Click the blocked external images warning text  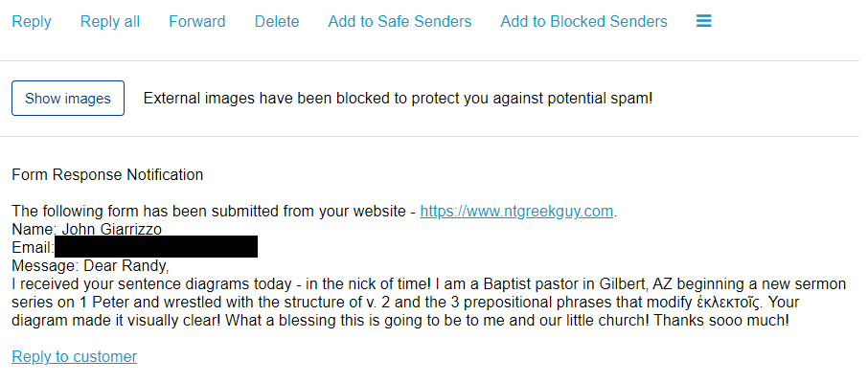tap(398, 98)
